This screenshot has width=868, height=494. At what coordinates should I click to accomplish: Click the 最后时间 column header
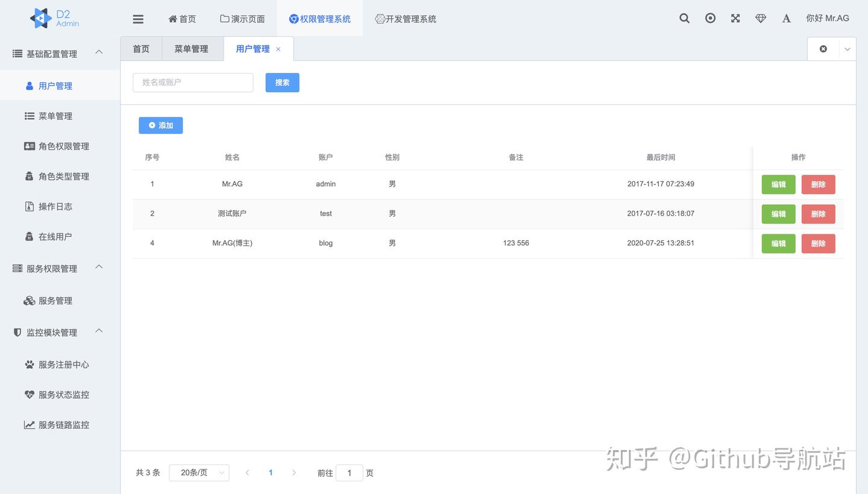click(x=661, y=157)
